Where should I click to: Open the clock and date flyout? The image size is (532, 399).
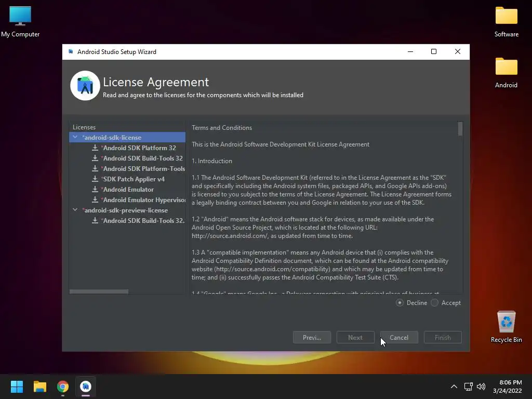(507, 387)
